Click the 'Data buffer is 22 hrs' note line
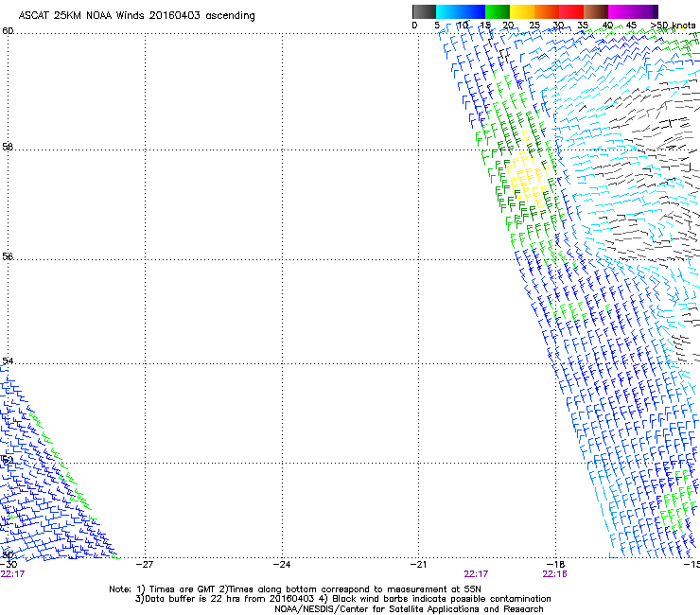Screen dimensions: 700x615 click(342, 599)
